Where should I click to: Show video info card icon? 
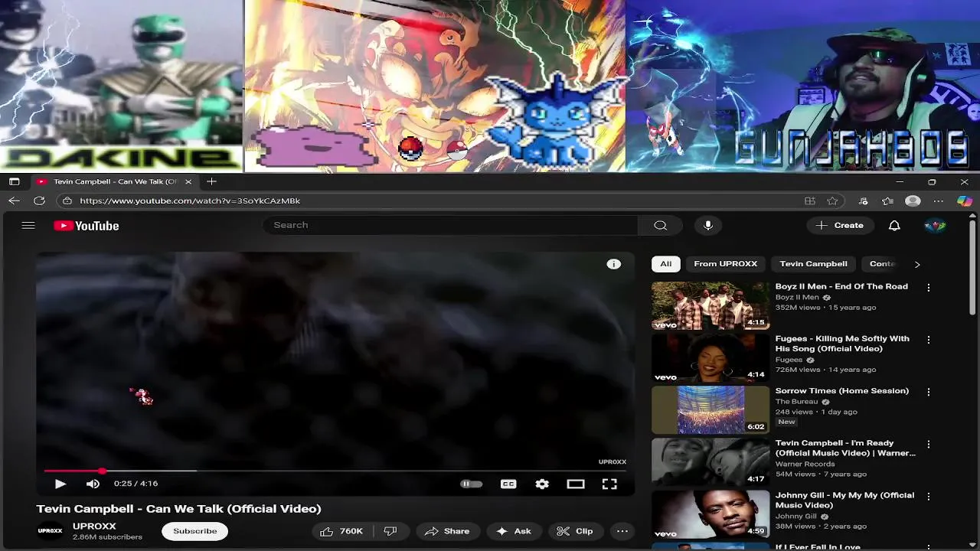point(613,264)
